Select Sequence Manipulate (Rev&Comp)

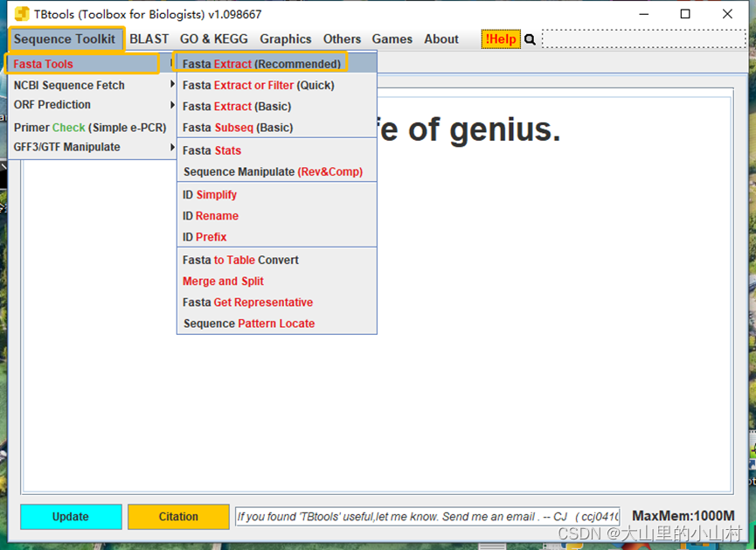click(277, 171)
